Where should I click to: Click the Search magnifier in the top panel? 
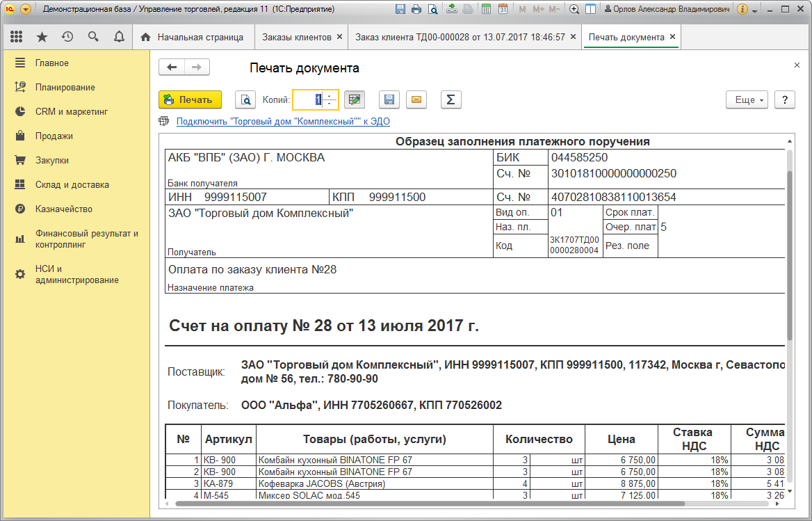[x=93, y=37]
